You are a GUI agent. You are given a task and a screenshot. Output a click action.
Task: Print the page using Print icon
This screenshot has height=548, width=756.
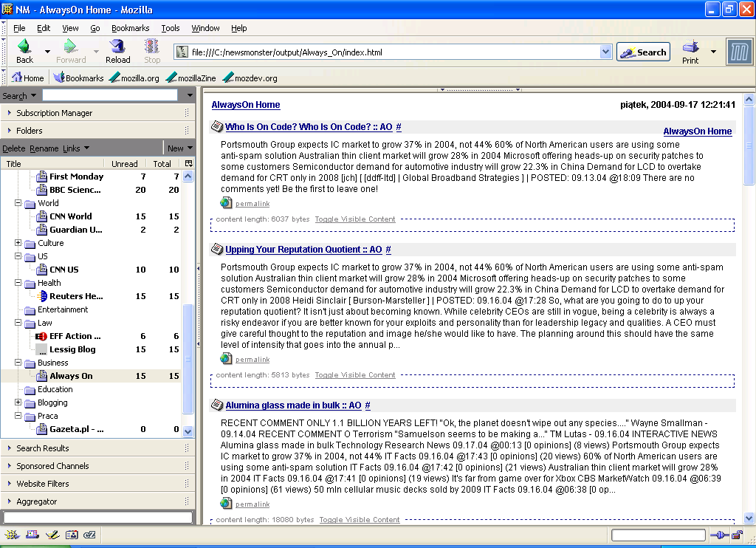tap(690, 52)
